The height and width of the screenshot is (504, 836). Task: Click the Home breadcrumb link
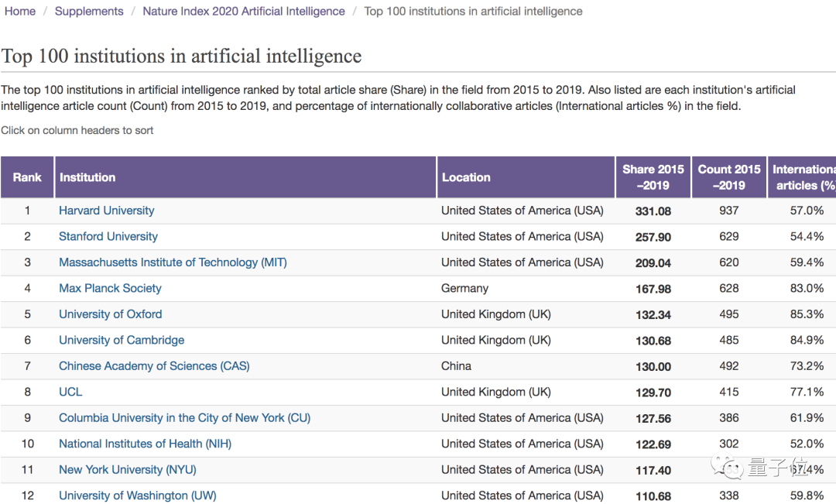20,12
